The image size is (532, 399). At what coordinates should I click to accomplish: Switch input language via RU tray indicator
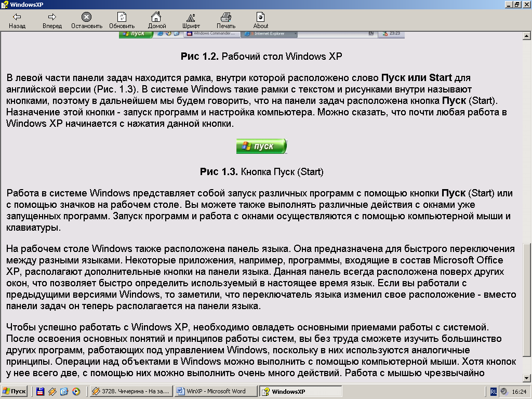[494, 392]
